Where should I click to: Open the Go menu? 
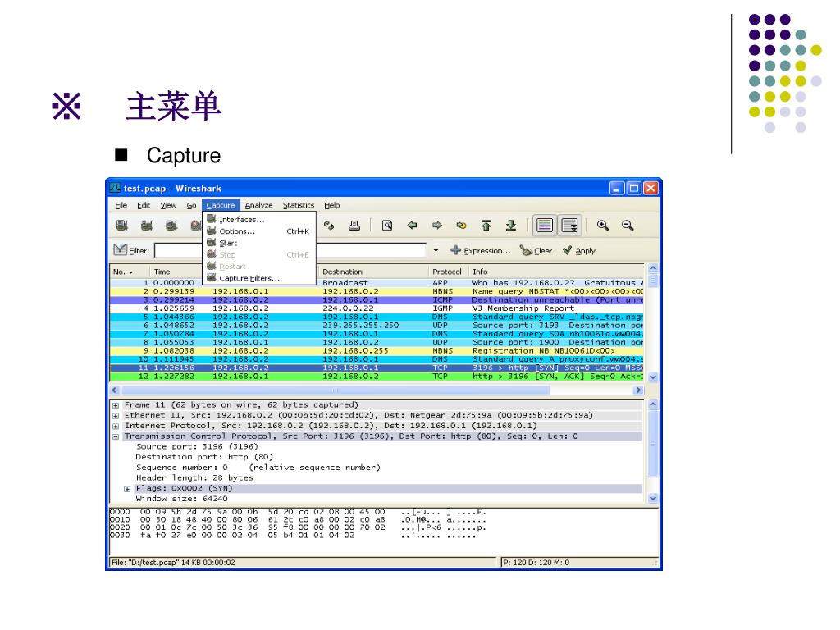[x=191, y=205]
